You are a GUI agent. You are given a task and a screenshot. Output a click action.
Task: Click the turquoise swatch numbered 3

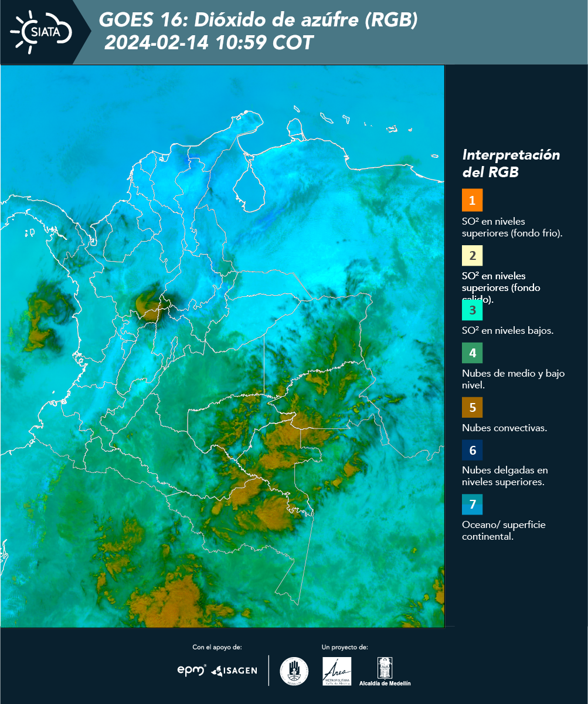472,310
